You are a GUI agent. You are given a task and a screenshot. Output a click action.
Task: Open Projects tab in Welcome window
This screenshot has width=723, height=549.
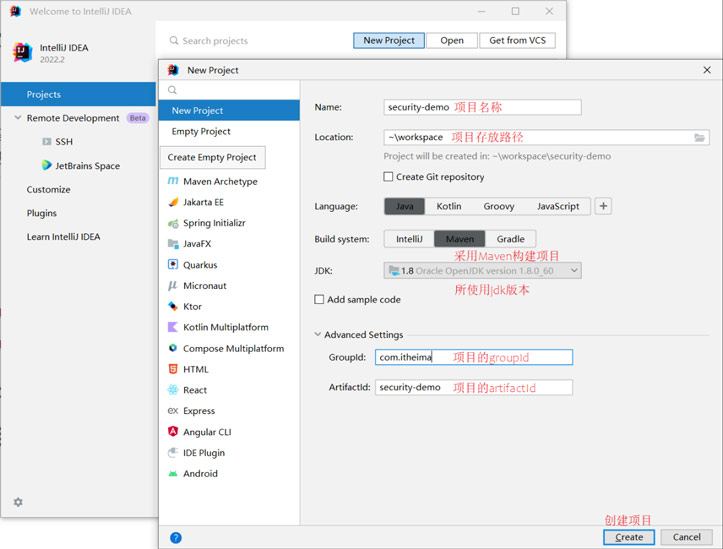coord(78,94)
